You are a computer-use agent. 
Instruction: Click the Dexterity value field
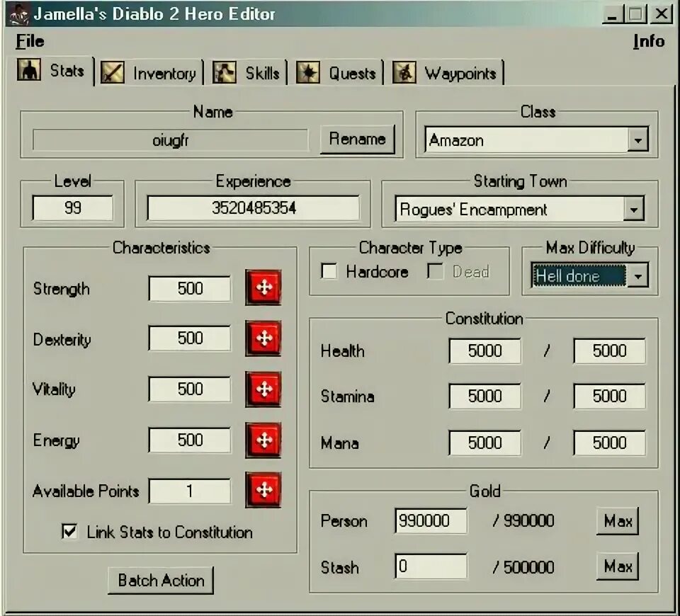pyautogui.click(x=190, y=338)
